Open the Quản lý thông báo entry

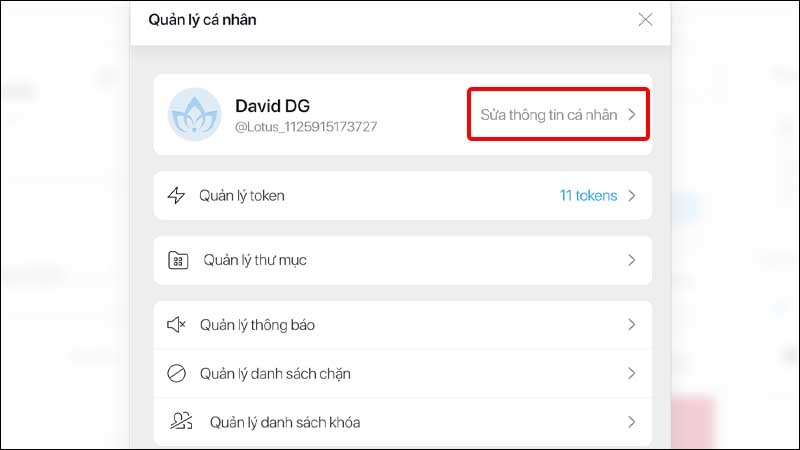click(x=403, y=325)
